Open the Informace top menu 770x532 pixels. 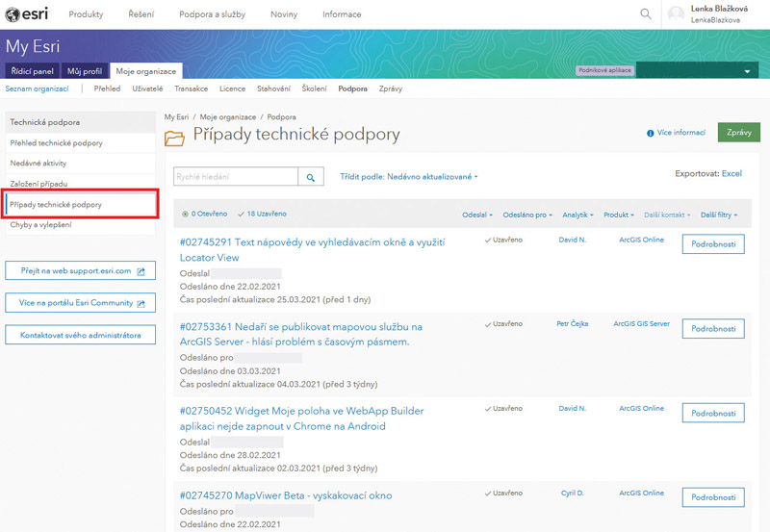(342, 14)
